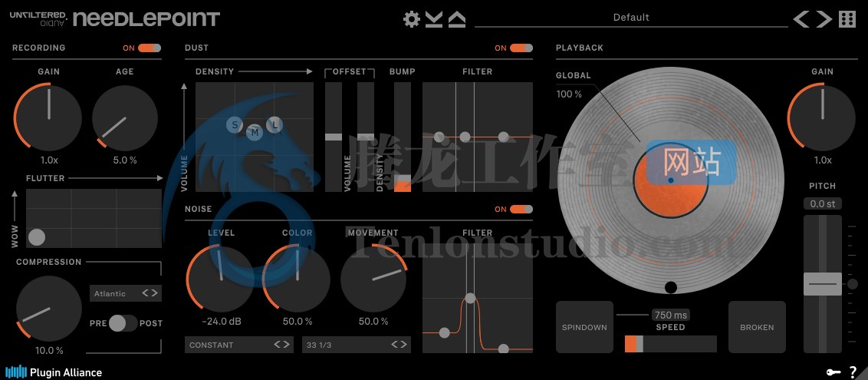Viewport: 868px width, 380px height.
Task: Click the noise filter low-left node
Action: pyautogui.click(x=444, y=332)
